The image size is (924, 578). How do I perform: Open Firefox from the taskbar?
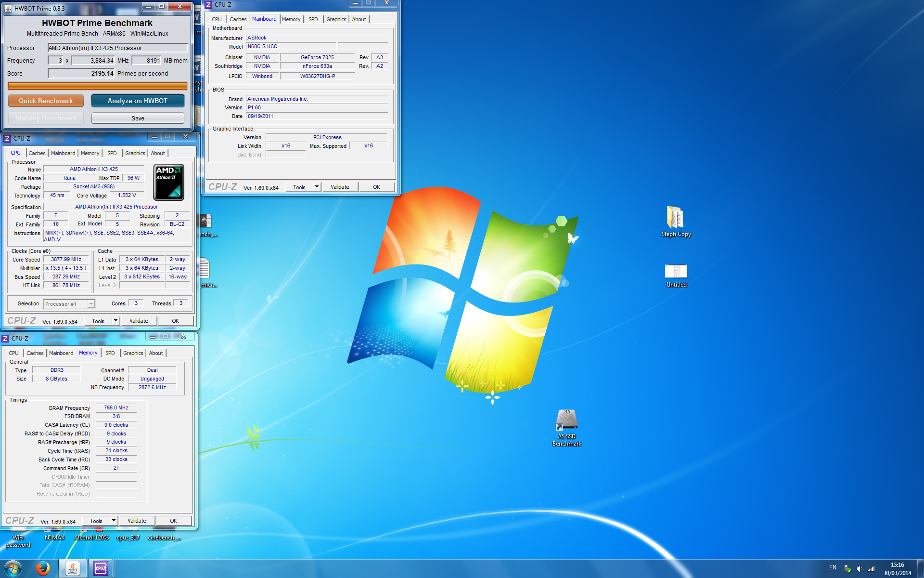(x=43, y=568)
